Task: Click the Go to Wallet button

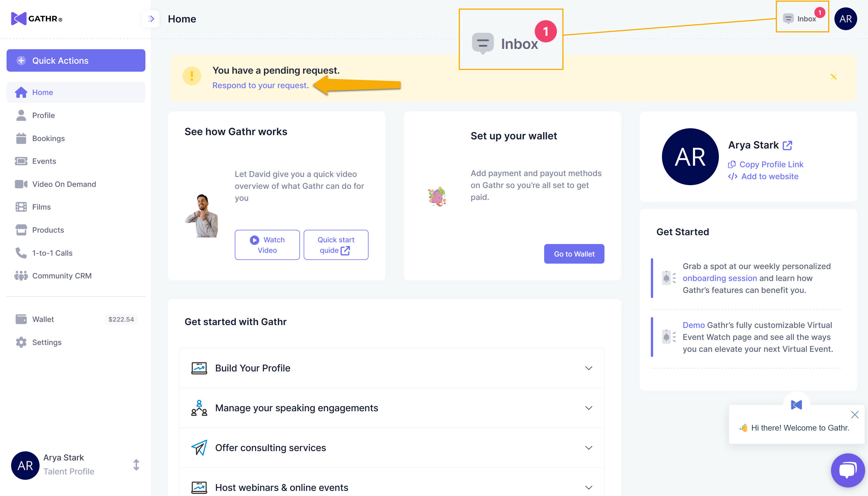Action: click(574, 254)
